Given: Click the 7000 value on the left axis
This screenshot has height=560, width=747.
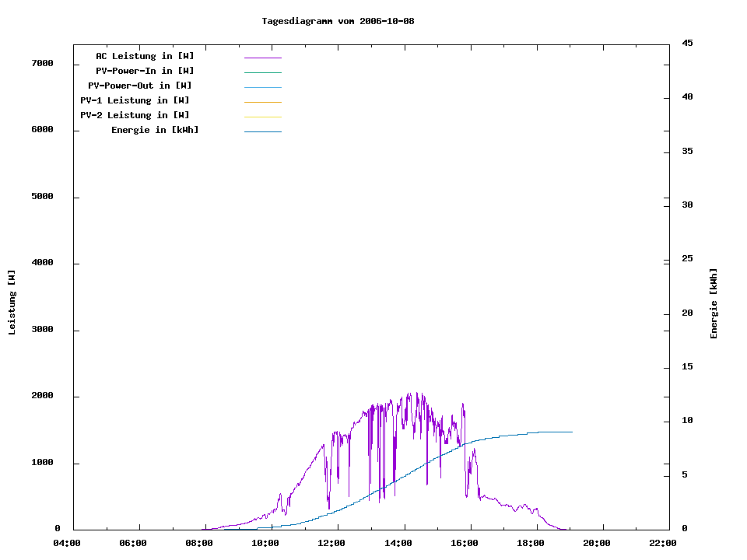Looking at the screenshot, I should tap(42, 63).
